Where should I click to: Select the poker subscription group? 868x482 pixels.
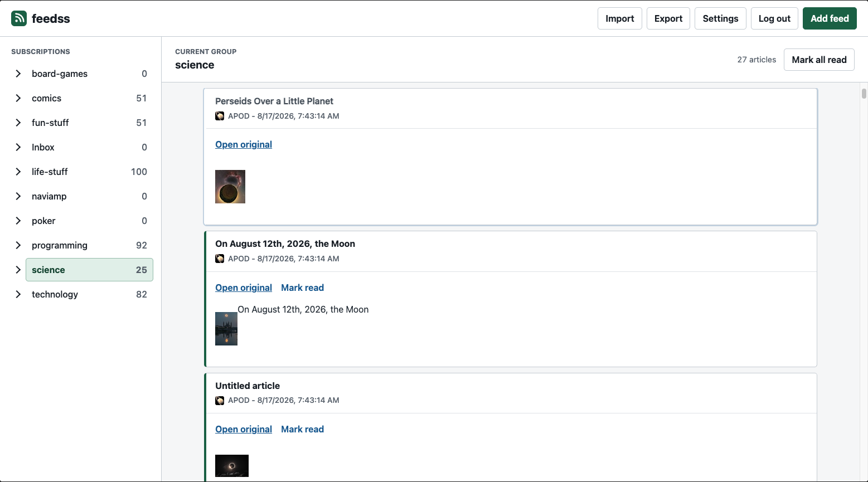(x=89, y=221)
